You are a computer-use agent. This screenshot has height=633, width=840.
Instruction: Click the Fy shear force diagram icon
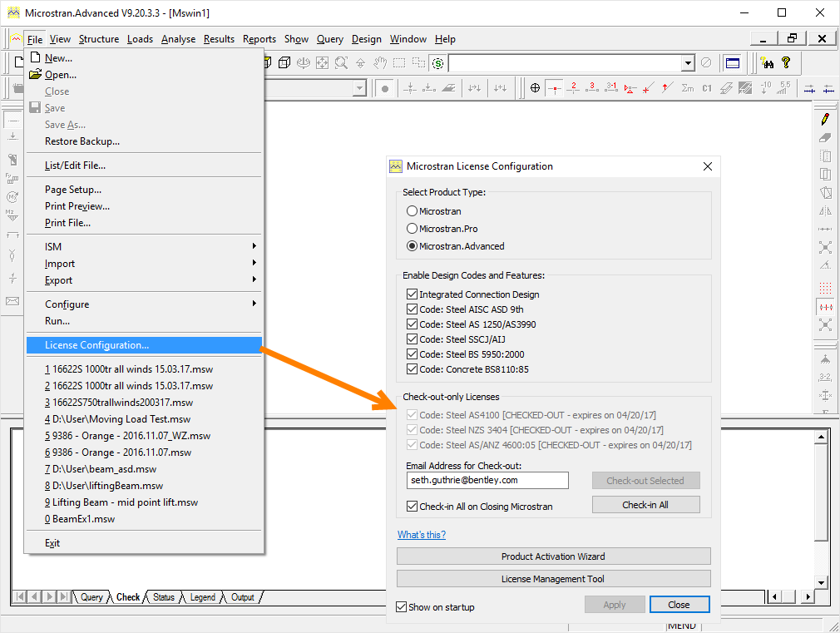click(x=12, y=177)
